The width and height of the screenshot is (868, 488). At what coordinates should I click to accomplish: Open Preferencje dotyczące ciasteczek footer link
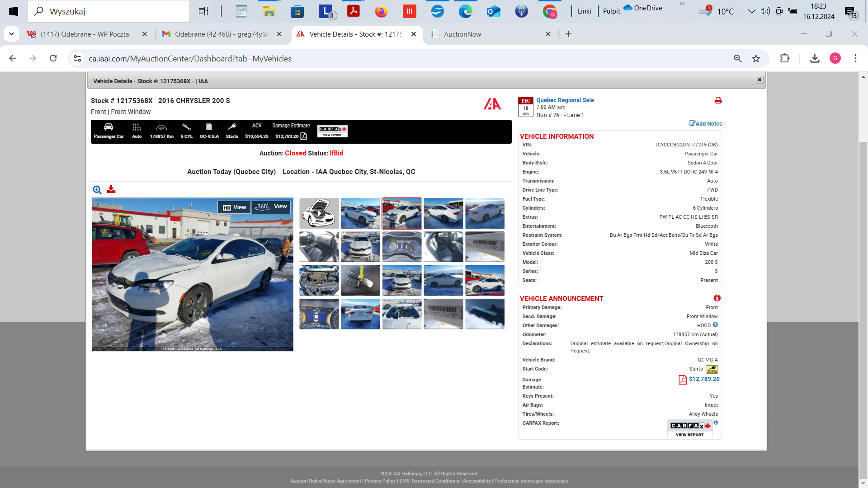coord(531,481)
